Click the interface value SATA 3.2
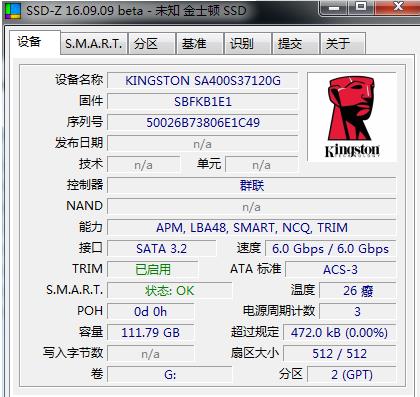This screenshot has width=420, height=397. pos(161,249)
